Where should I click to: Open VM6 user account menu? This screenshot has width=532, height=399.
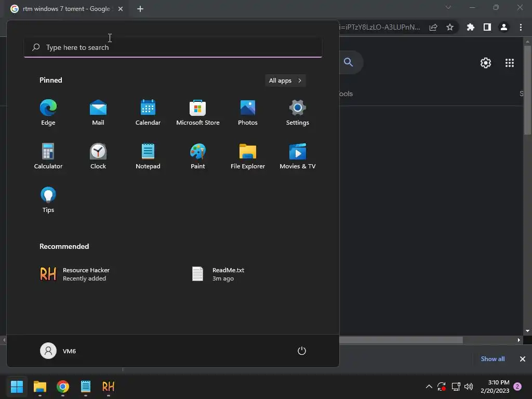58,351
